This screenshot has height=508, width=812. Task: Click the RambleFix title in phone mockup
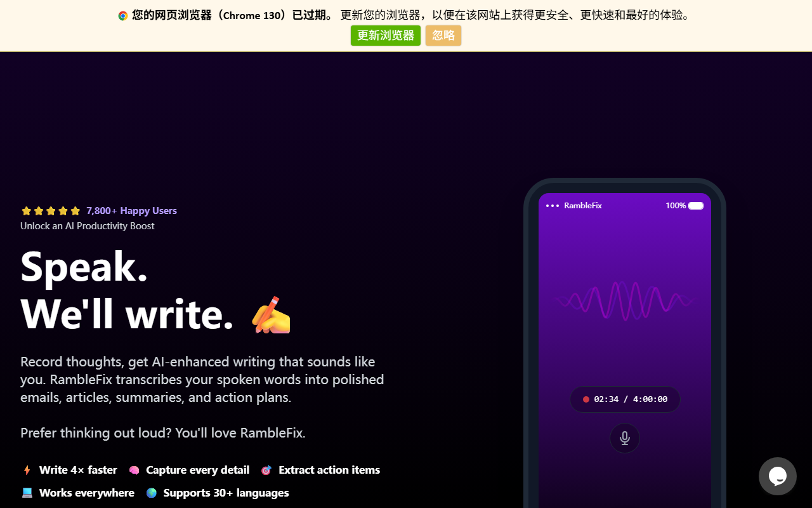coord(583,206)
